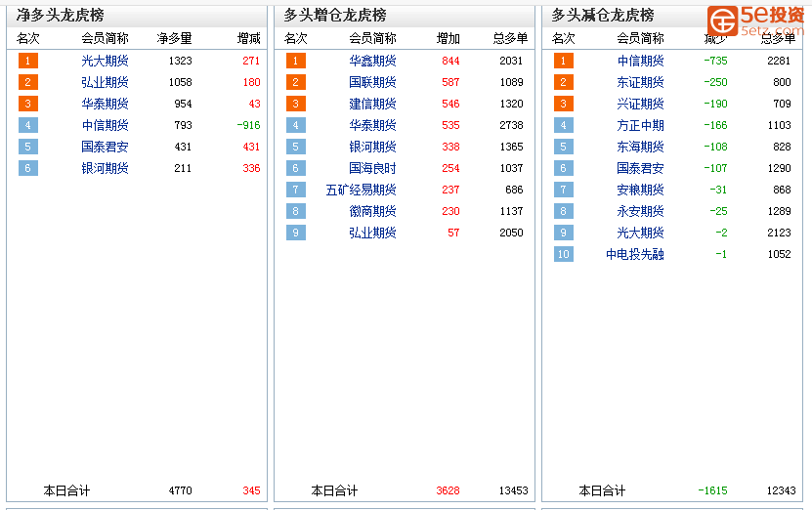Select the total 13453 value
The width and height of the screenshot is (812, 510).
tap(514, 490)
